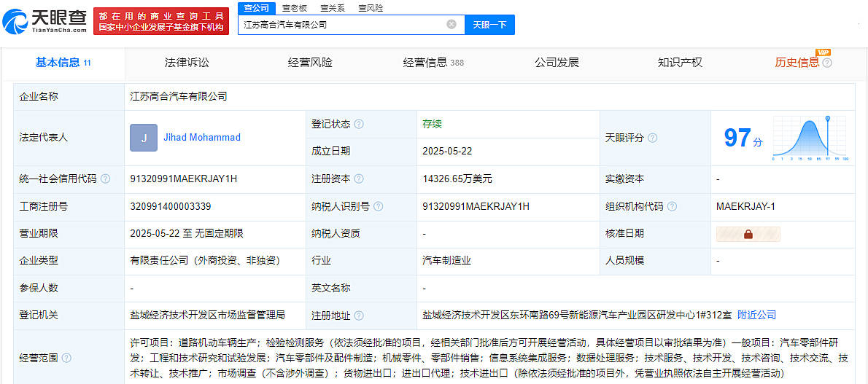Select the 查公司 search tab
Screen dimensions: 868x384
coord(257,8)
